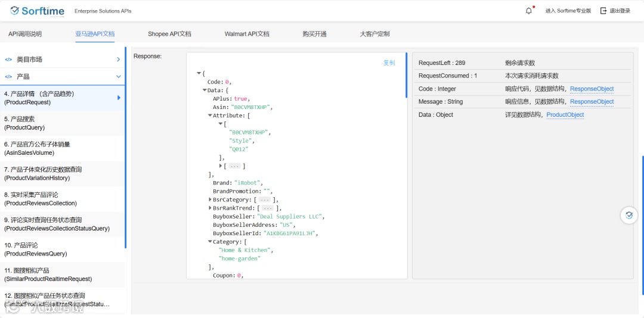Screen dimensions: 644x318
Task: Open the 大客户定制 tab
Action: (374, 34)
